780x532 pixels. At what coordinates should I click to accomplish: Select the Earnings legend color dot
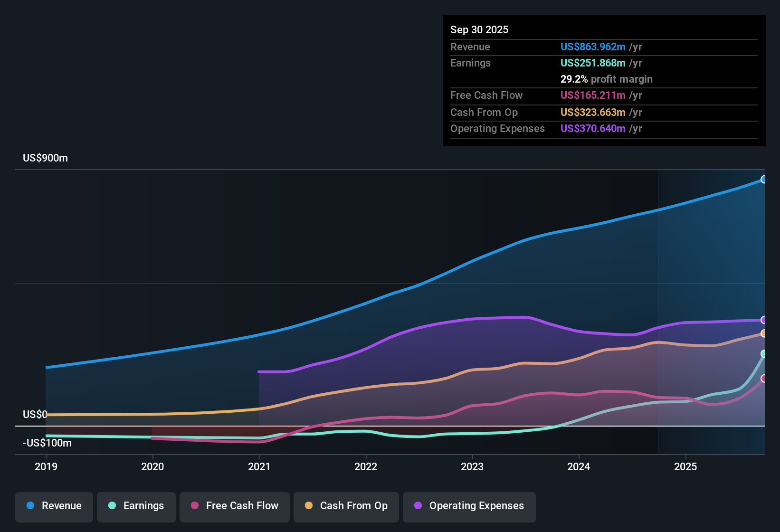pyautogui.click(x=112, y=506)
